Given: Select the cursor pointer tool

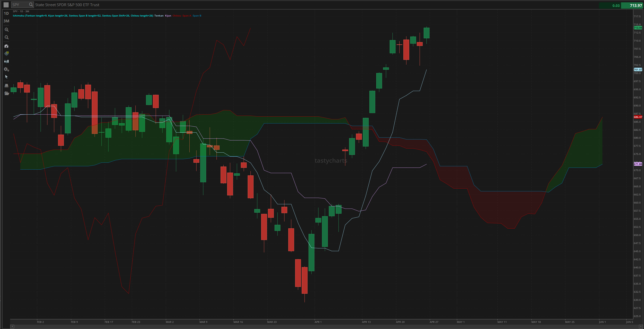Looking at the screenshot, I should [x=6, y=77].
